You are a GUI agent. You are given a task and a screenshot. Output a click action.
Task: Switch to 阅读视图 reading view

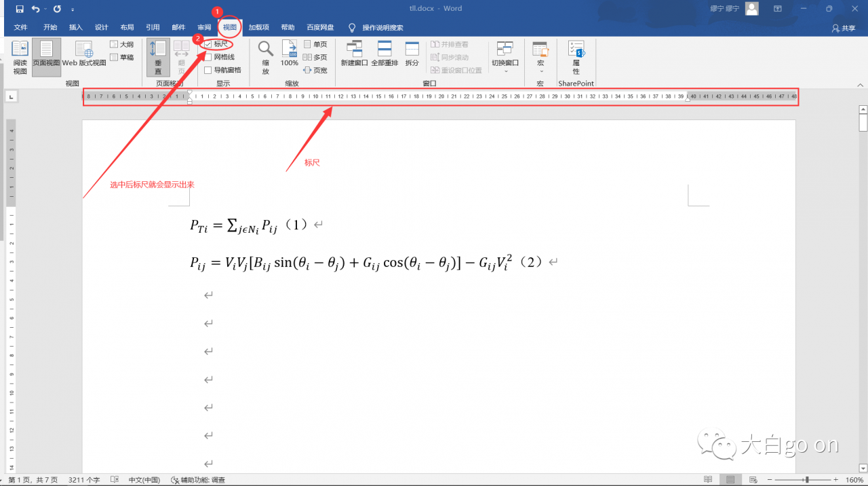[20, 57]
